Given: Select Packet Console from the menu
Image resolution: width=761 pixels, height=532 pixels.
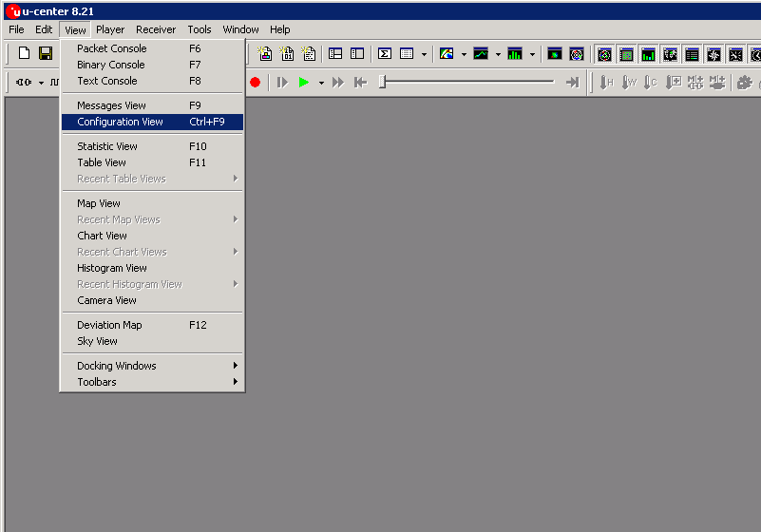Looking at the screenshot, I should (x=152, y=48).
